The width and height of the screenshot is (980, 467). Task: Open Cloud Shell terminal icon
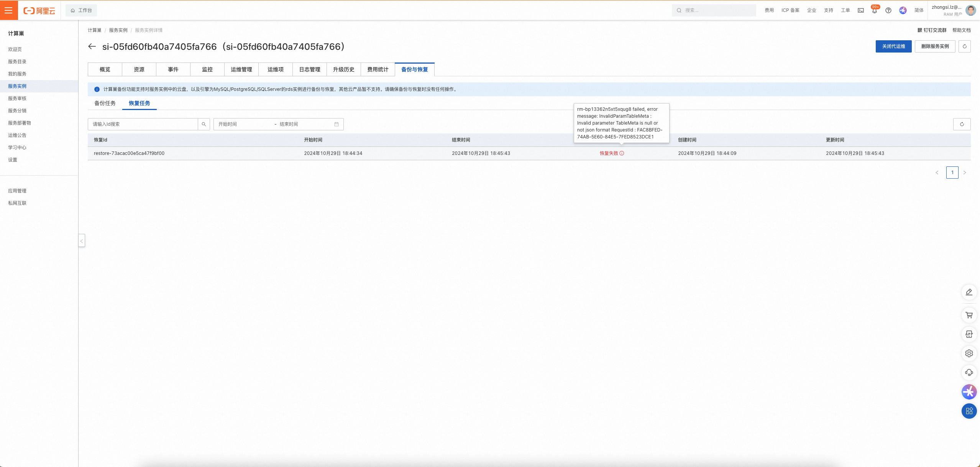tap(861, 10)
